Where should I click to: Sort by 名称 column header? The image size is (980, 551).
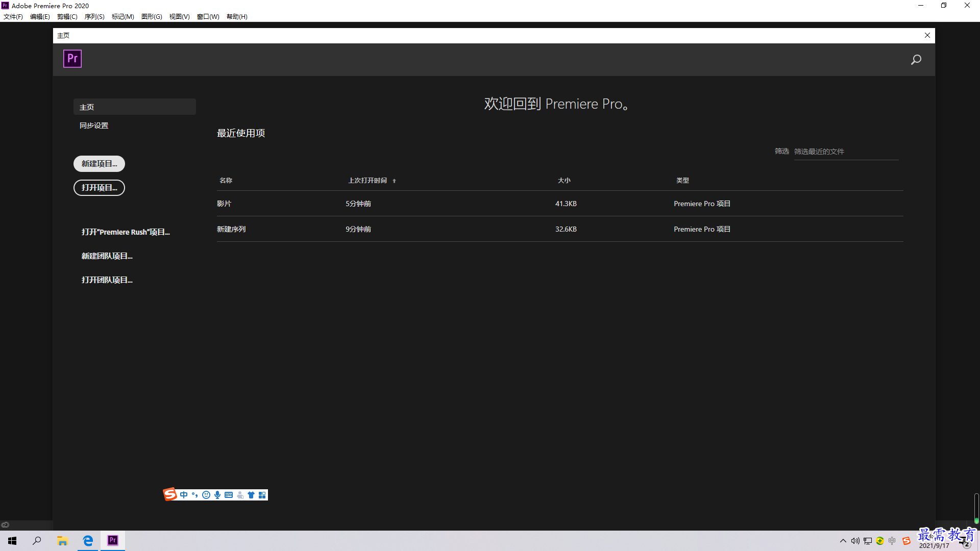[226, 181]
